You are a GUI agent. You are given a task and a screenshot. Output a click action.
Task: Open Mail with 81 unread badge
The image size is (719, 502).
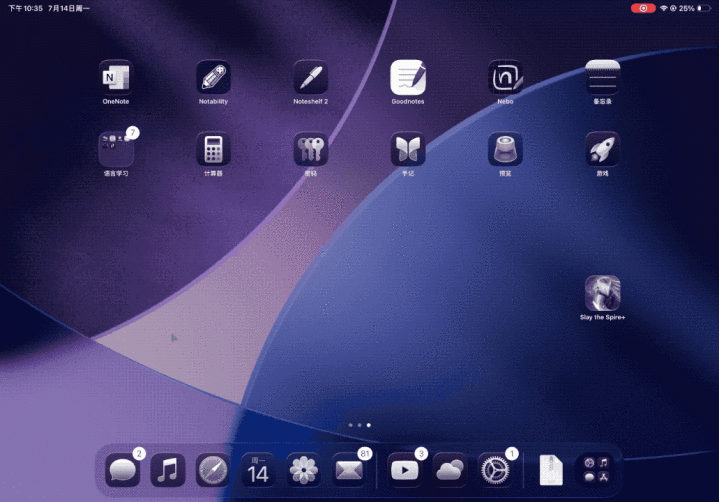point(349,469)
